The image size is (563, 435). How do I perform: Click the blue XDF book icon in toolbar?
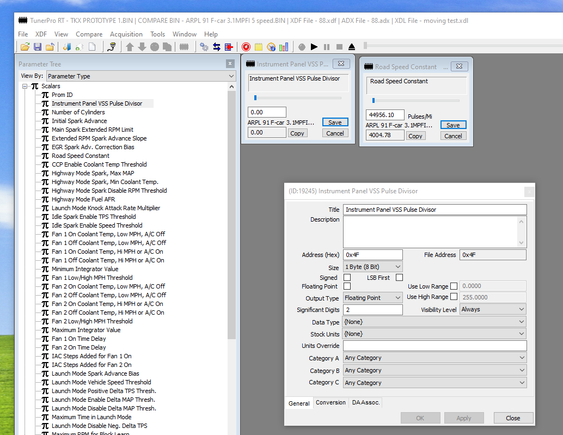pyautogui.click(x=67, y=47)
